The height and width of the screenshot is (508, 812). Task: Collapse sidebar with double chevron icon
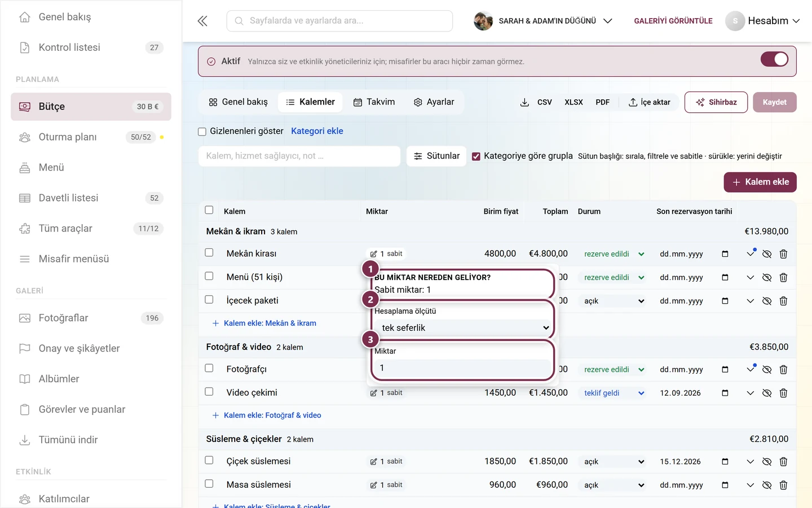pos(202,21)
